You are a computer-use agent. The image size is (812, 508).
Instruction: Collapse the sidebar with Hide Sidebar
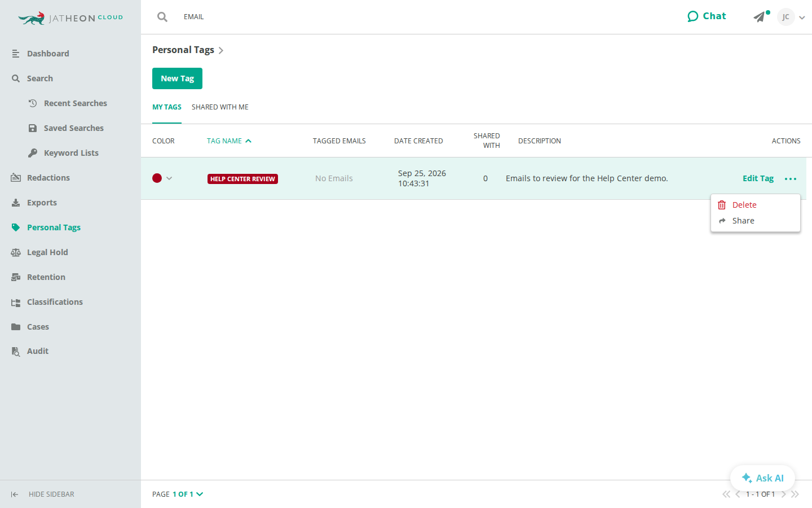[43, 494]
